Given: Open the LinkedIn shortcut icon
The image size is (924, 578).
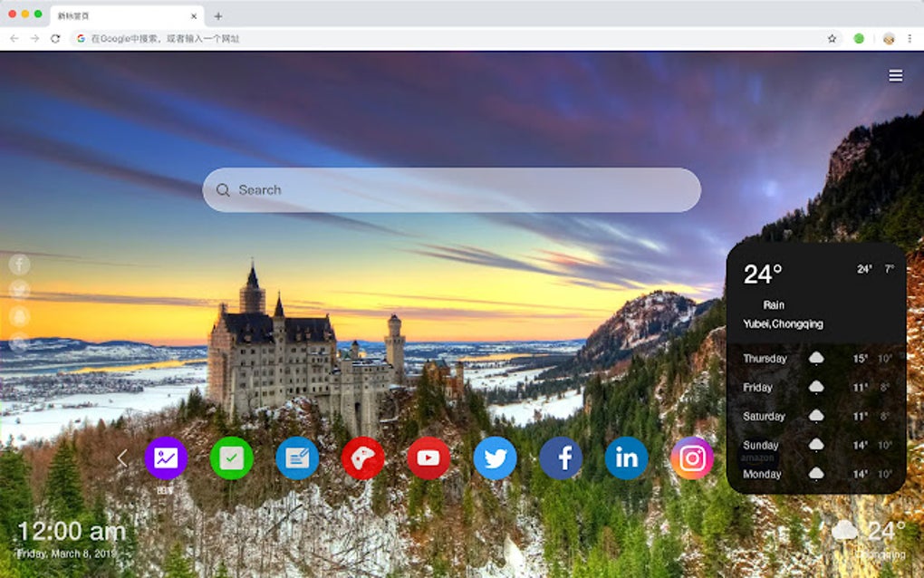Looking at the screenshot, I should [626, 458].
